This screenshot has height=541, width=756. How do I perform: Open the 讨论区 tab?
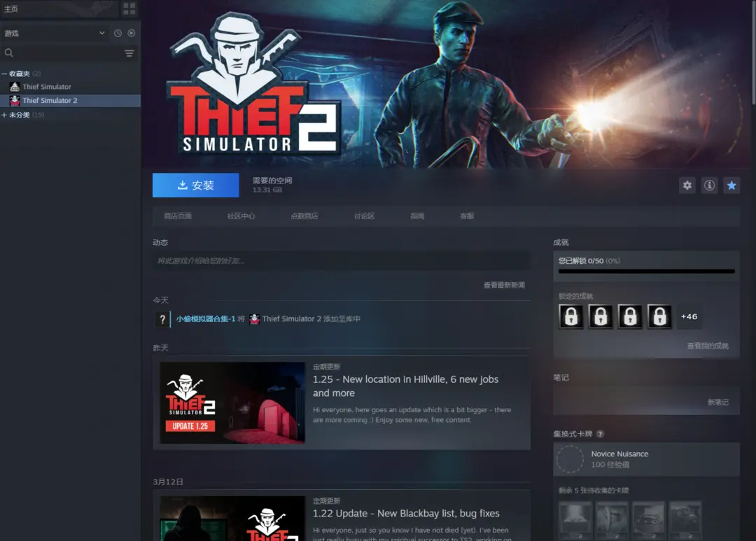(364, 216)
